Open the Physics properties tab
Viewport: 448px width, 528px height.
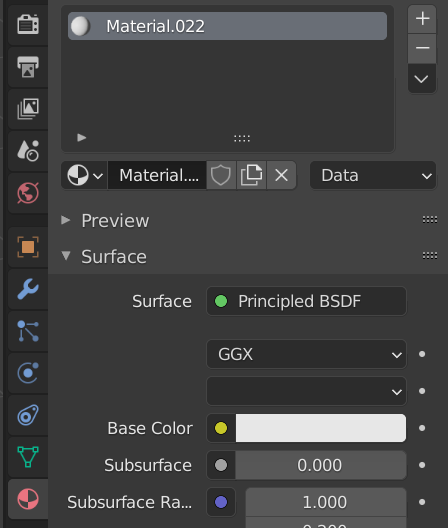point(28,373)
